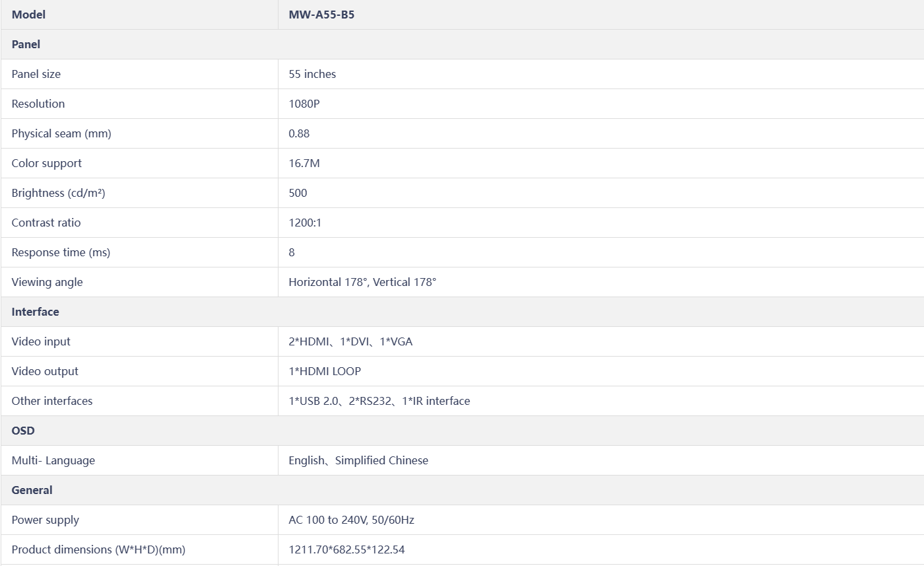Click the 55 inches value
The image size is (924, 566).
click(312, 74)
